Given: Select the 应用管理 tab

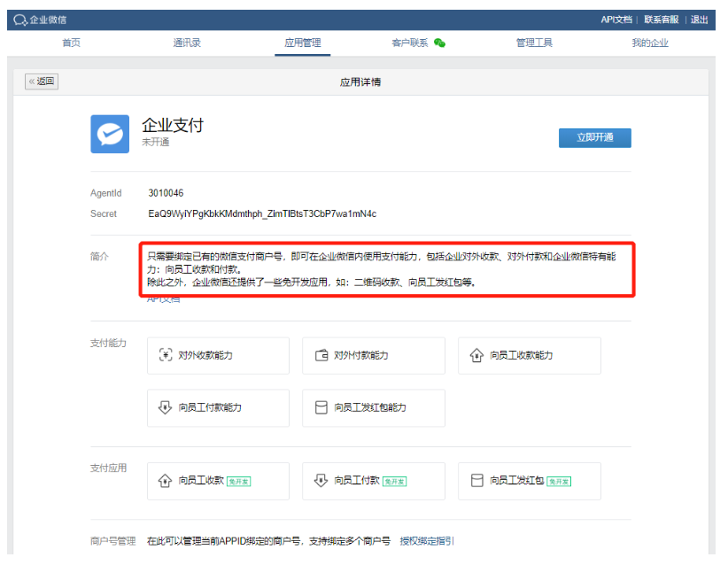Looking at the screenshot, I should coord(303,43).
